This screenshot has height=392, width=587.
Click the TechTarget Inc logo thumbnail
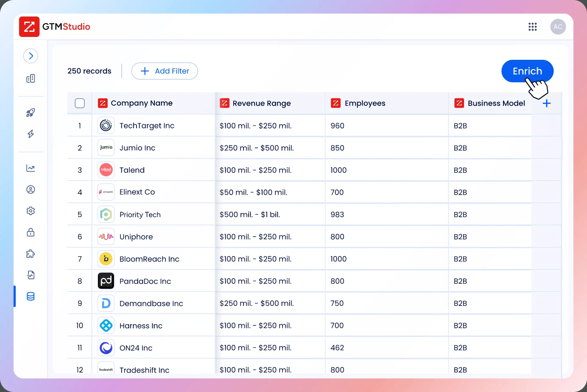click(x=106, y=125)
